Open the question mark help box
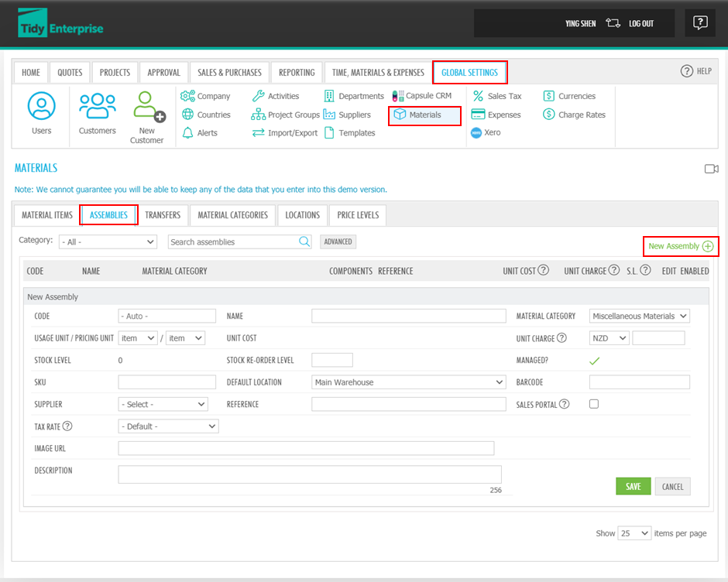Image resolution: width=728 pixels, height=582 pixels. pos(700,23)
